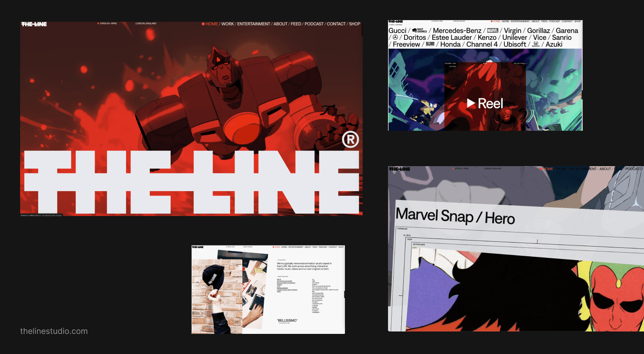Go to SHOP in the large hero navigation

tap(355, 24)
